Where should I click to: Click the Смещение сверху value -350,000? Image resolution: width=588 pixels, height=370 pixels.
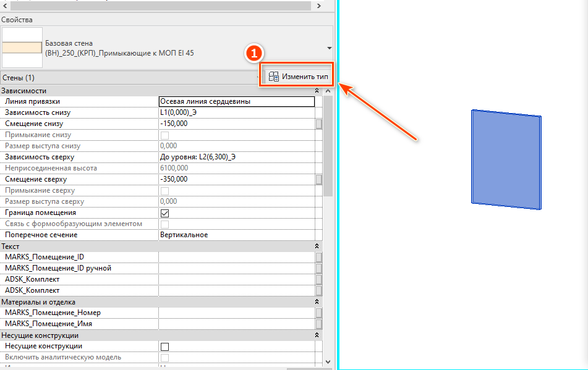(x=236, y=179)
